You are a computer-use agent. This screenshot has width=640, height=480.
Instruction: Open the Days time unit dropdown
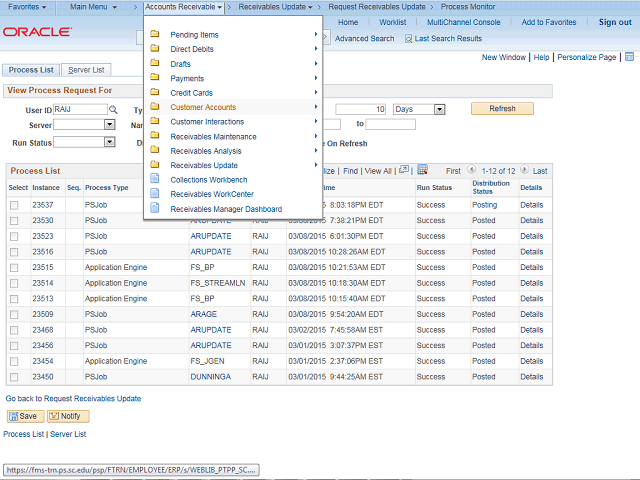pyautogui.click(x=437, y=109)
